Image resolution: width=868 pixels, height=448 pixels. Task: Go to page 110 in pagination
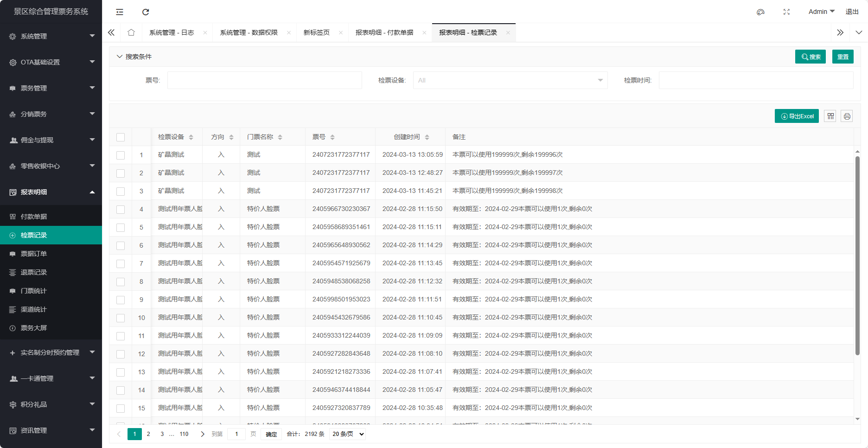click(184, 434)
